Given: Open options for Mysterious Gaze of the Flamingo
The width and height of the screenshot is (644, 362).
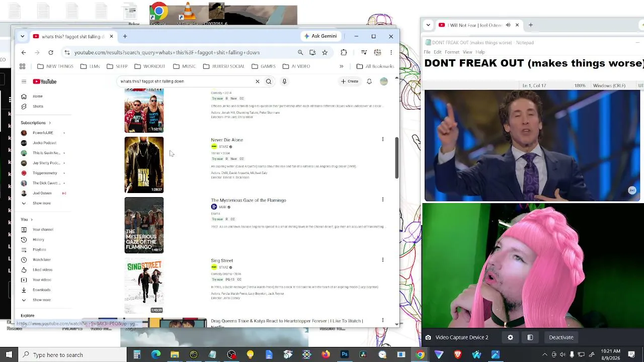Looking at the screenshot, I should point(382,200).
